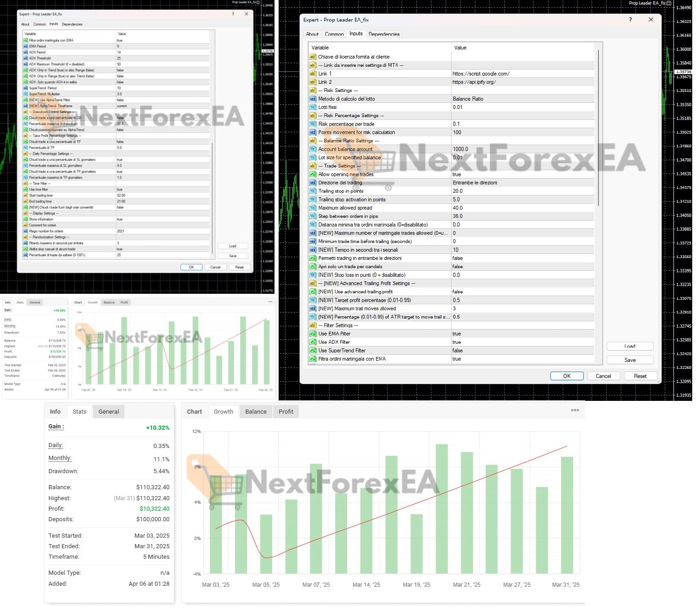The width and height of the screenshot is (700, 610).
Task: Click the underlined Gain : label in larger info panel
Action: [56, 426]
